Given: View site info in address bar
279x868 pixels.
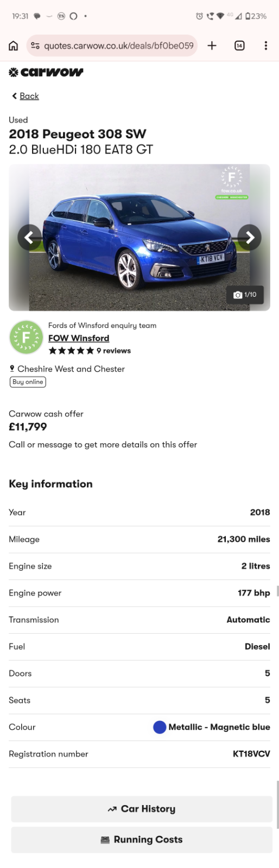Looking at the screenshot, I should pos(35,46).
